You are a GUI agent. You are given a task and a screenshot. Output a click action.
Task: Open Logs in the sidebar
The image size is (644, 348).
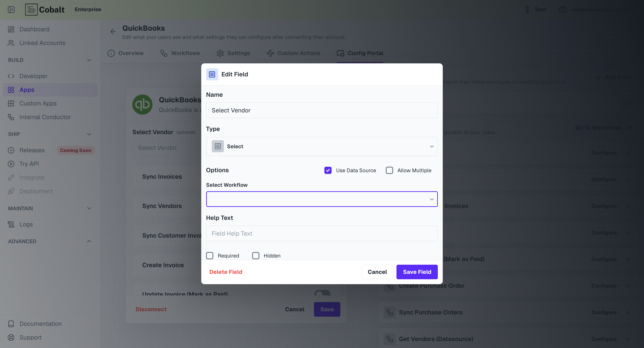pyautogui.click(x=26, y=224)
